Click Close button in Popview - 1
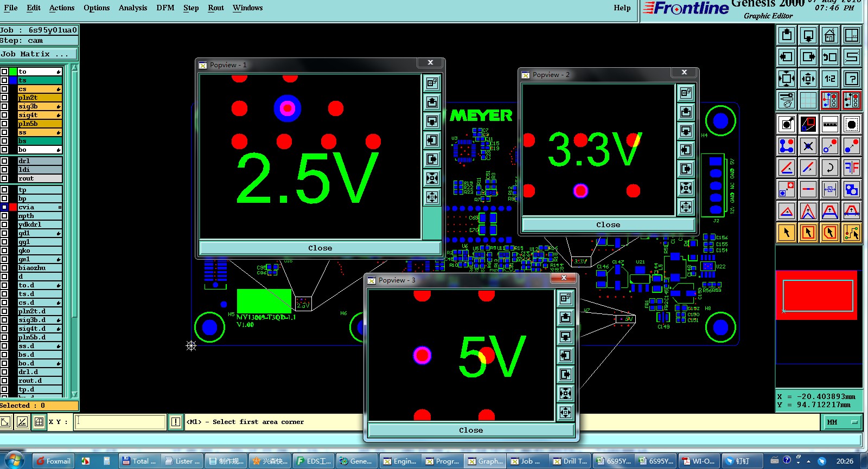 click(x=320, y=248)
